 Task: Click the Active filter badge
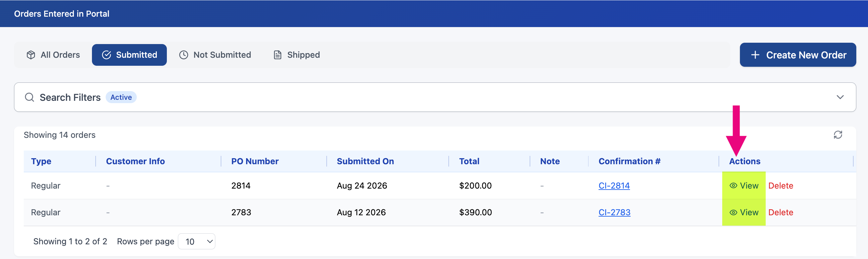121,97
